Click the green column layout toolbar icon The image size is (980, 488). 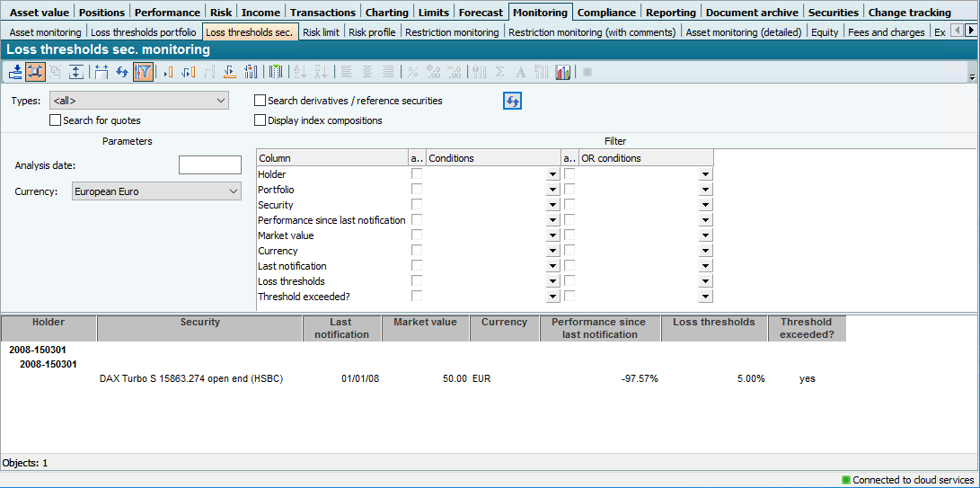pyautogui.click(x=276, y=72)
